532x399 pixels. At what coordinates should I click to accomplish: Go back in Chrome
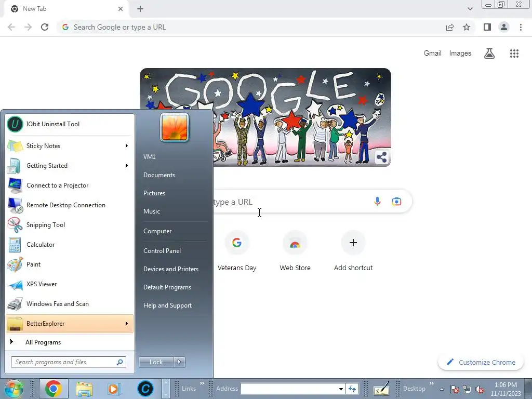point(11,27)
